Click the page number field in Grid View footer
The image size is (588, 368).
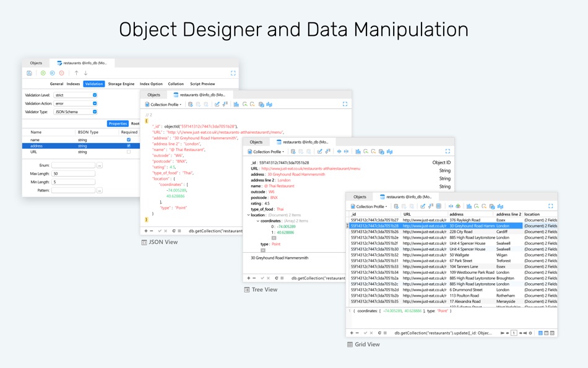pos(514,333)
